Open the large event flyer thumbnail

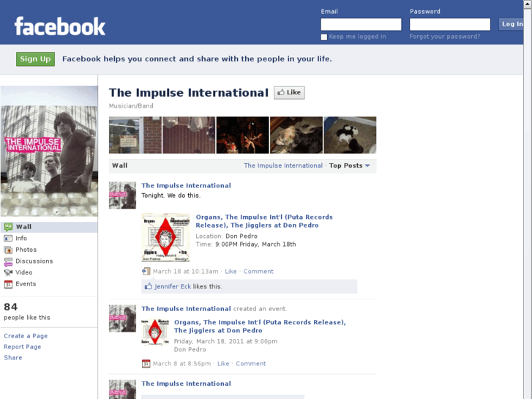point(165,237)
